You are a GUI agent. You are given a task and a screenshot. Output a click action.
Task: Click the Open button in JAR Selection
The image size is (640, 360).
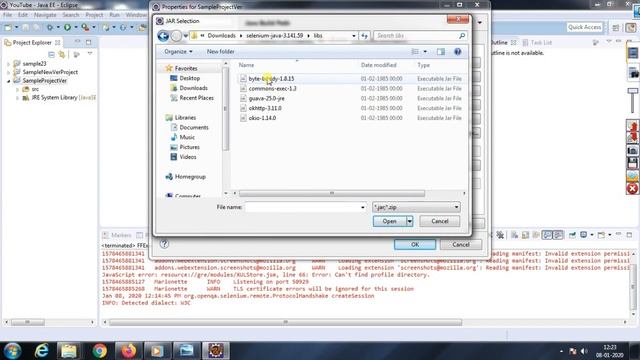[x=389, y=221]
